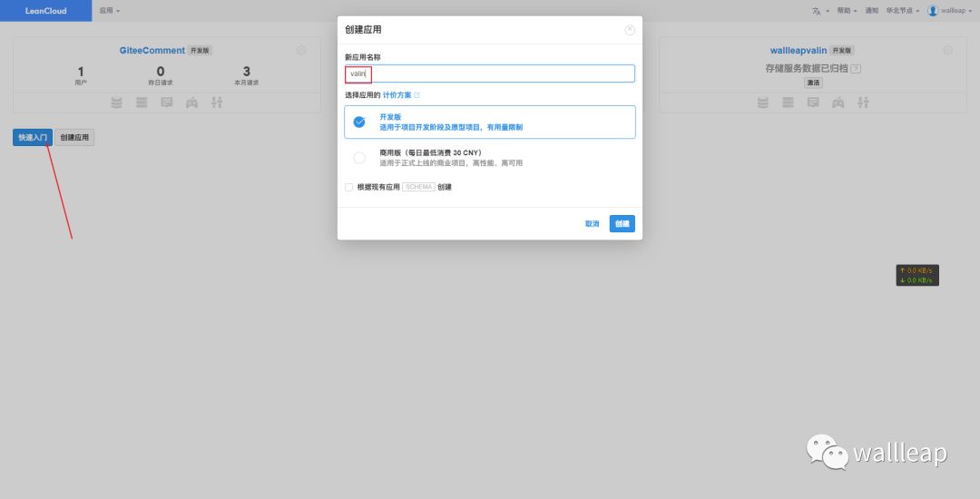Open game controller icon in wallleapvalin card
The image size is (980, 499).
838,103
